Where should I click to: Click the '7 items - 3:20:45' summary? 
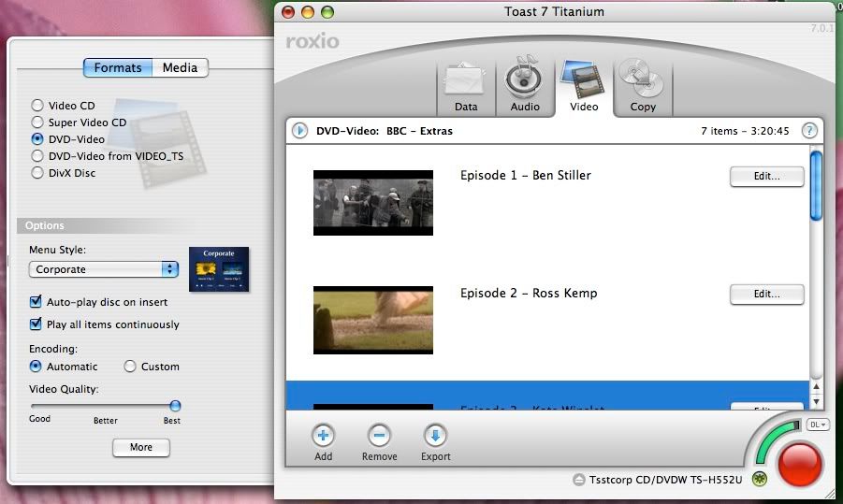pyautogui.click(x=745, y=131)
